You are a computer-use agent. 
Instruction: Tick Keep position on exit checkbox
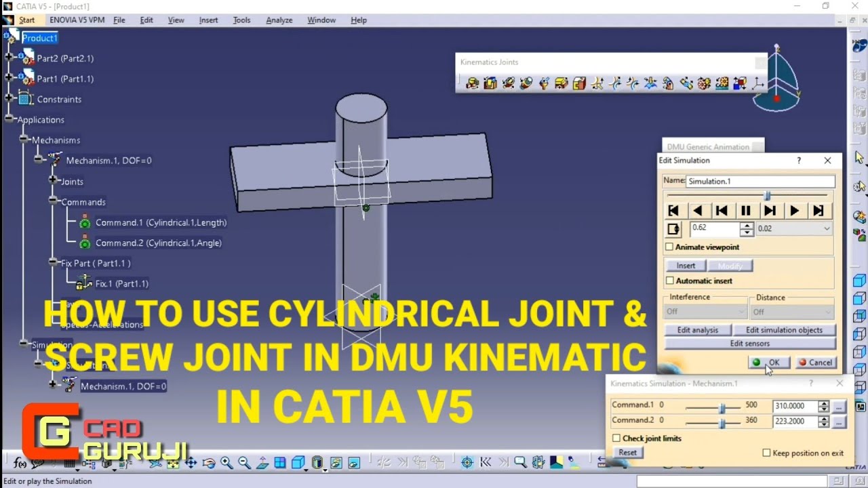tap(766, 453)
